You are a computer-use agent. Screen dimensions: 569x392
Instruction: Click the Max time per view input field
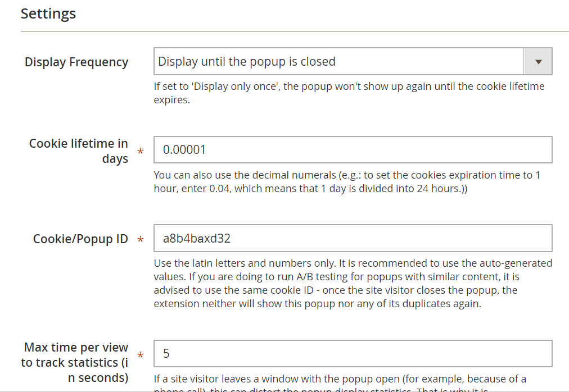[x=353, y=354]
